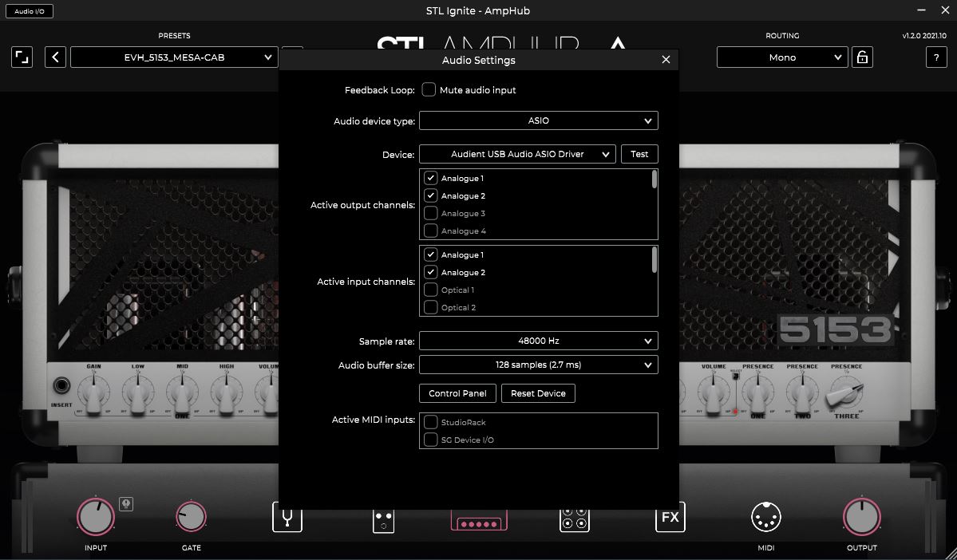The width and height of the screenshot is (957, 560).
Task: Click the Test button
Action: 639,154
